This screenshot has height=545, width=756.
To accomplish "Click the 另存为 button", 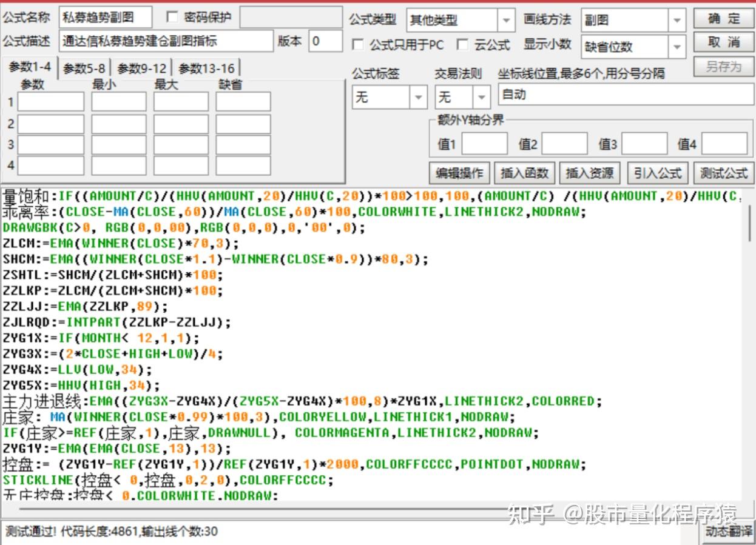I will coord(723,66).
